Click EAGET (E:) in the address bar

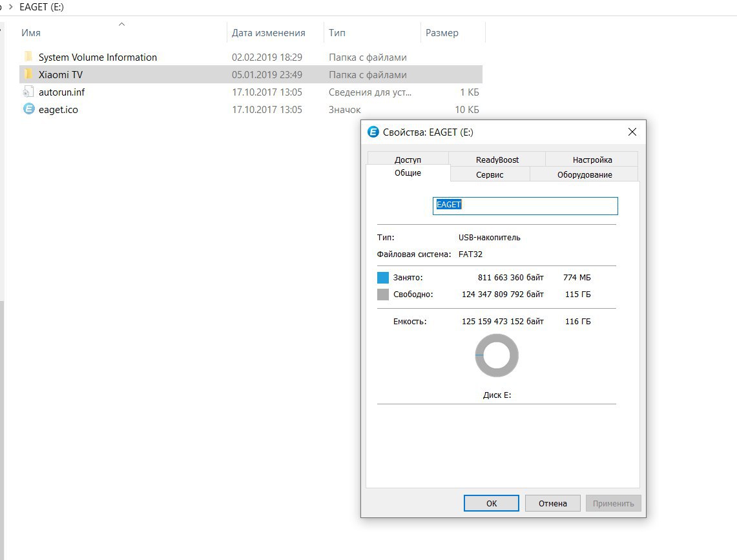click(x=41, y=7)
